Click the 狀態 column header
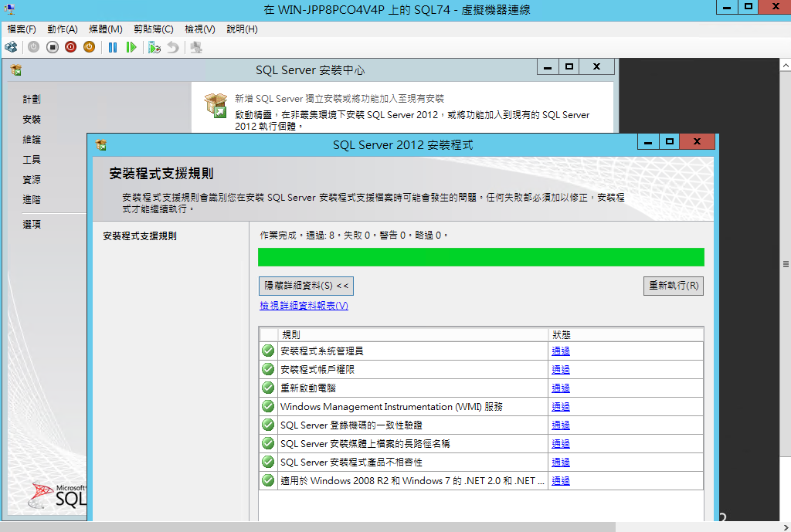The height and width of the screenshot is (532, 791). point(626,334)
